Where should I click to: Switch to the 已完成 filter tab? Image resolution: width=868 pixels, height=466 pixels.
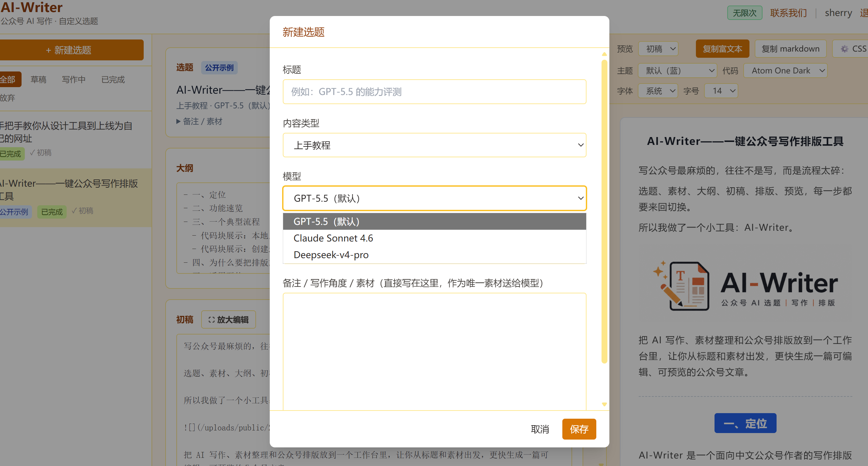(x=113, y=80)
